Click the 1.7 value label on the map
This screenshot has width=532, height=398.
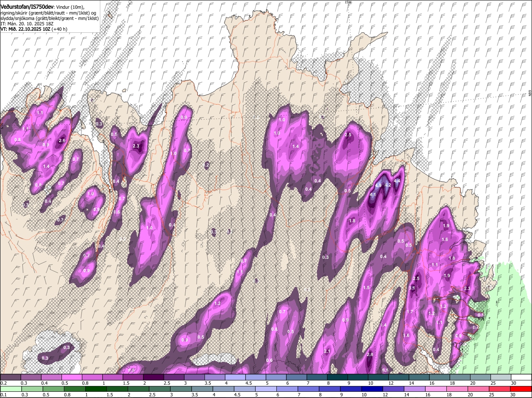410,312
